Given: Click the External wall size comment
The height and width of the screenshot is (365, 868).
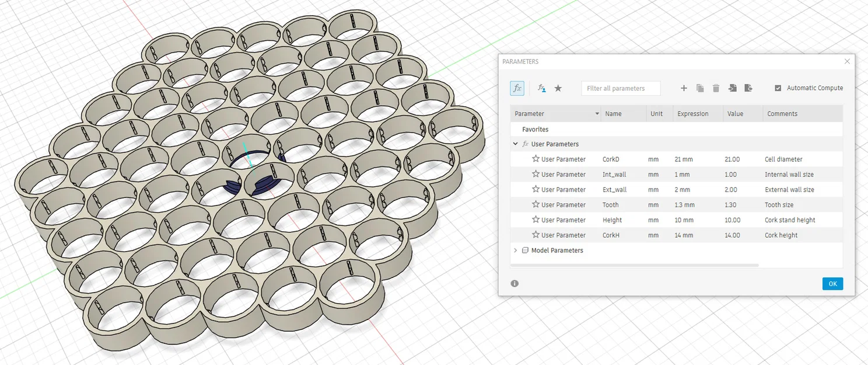Looking at the screenshot, I should coord(790,190).
